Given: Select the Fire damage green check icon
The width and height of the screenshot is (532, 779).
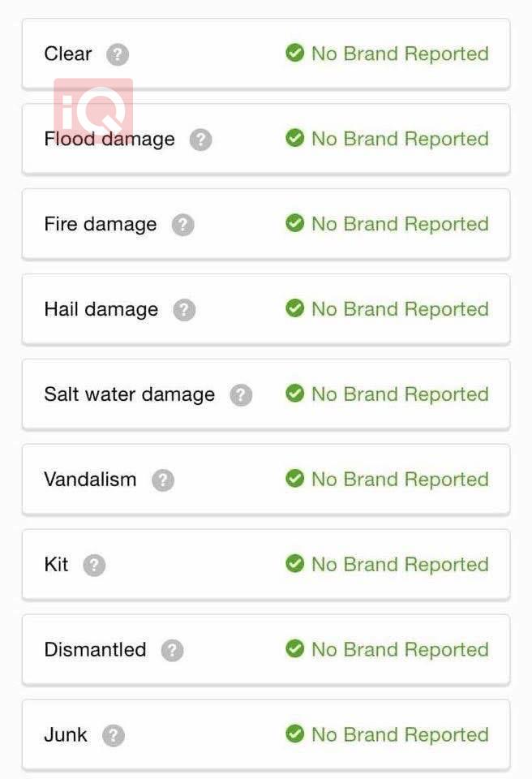Looking at the screenshot, I should tap(294, 223).
